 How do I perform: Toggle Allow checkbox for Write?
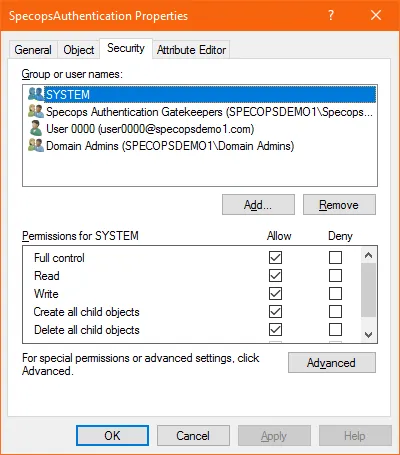(x=275, y=294)
